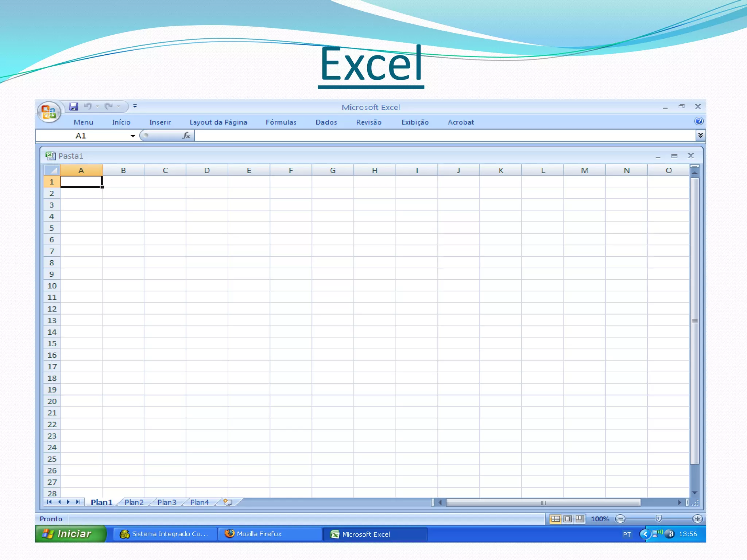Click the zoom out minus button

click(x=620, y=519)
